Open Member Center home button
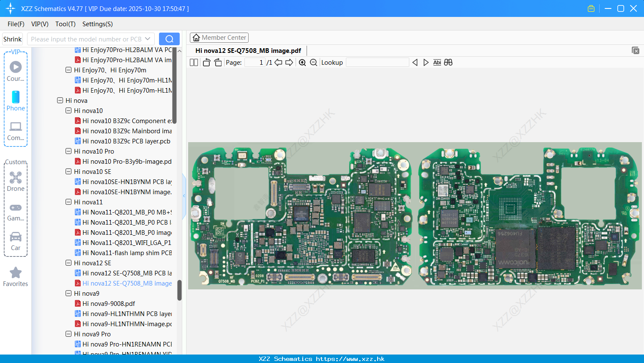The width and height of the screenshot is (644, 363). pos(219,38)
